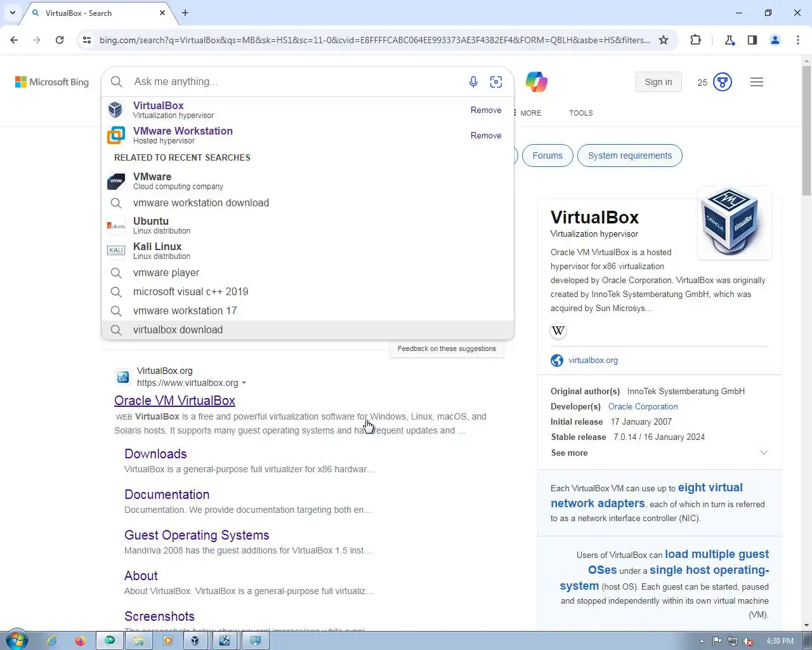Choose vmware player suggestion
Image resolution: width=812 pixels, height=650 pixels.
(307, 273)
